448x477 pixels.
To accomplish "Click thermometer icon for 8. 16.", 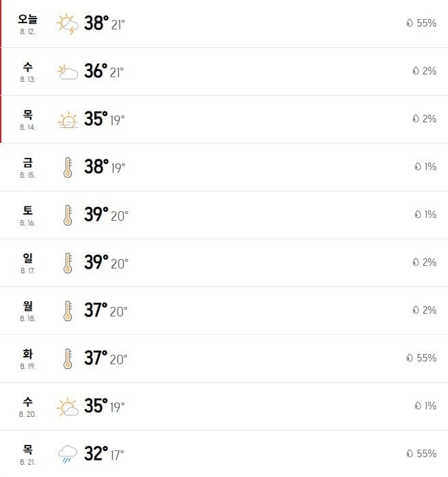I will click(x=68, y=215).
